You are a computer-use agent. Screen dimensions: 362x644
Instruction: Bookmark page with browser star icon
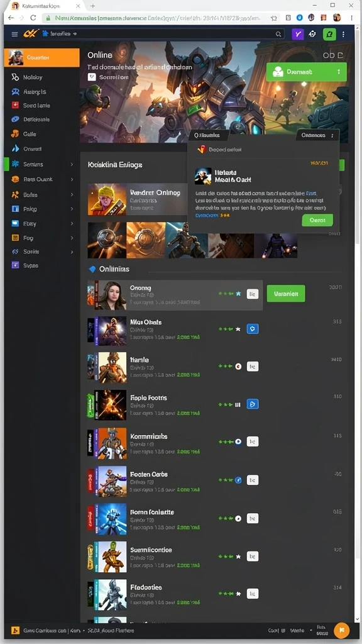(274, 18)
